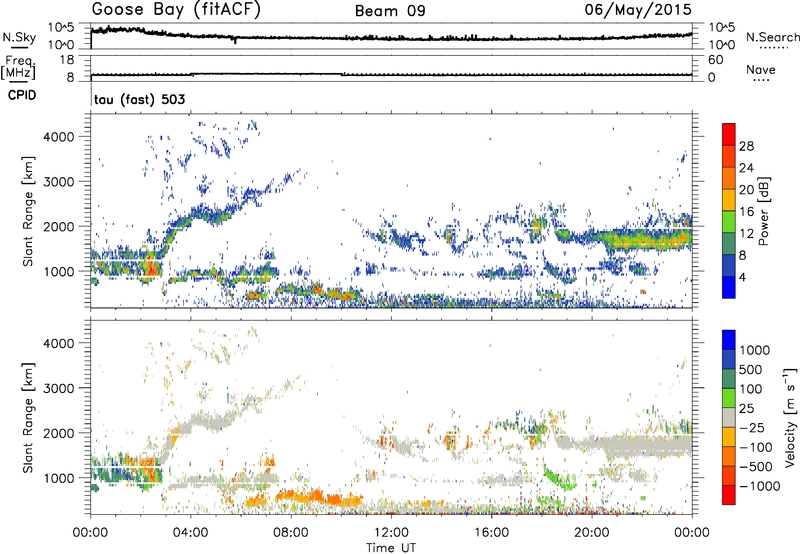Image resolution: width=800 pixels, height=554 pixels.
Task: Select the '20' power color bar label
Action: (746, 190)
